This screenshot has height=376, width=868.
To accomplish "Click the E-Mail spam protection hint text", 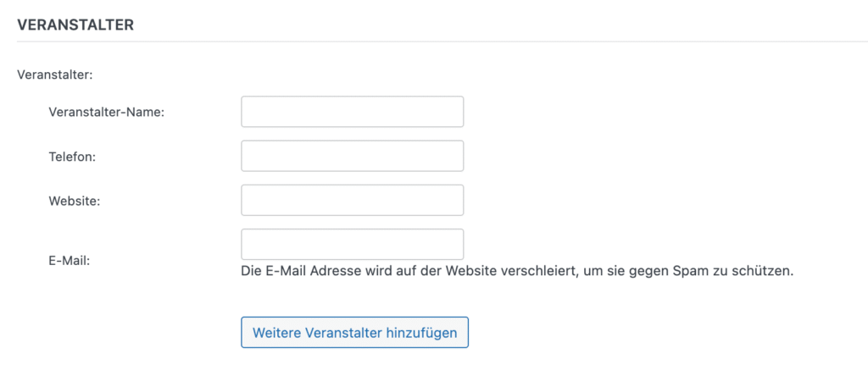I will pos(517,272).
